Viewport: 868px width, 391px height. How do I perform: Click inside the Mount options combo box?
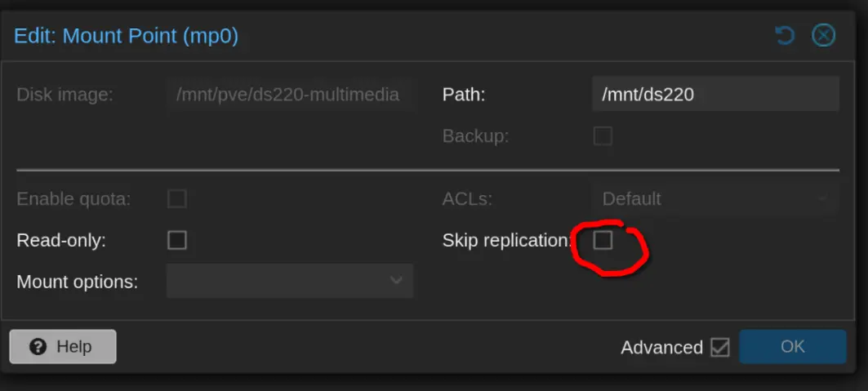tap(290, 280)
